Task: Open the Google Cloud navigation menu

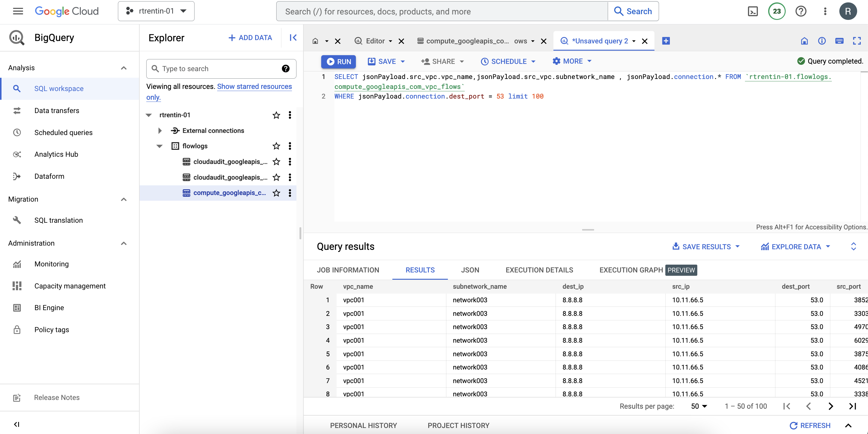Action: point(17,11)
